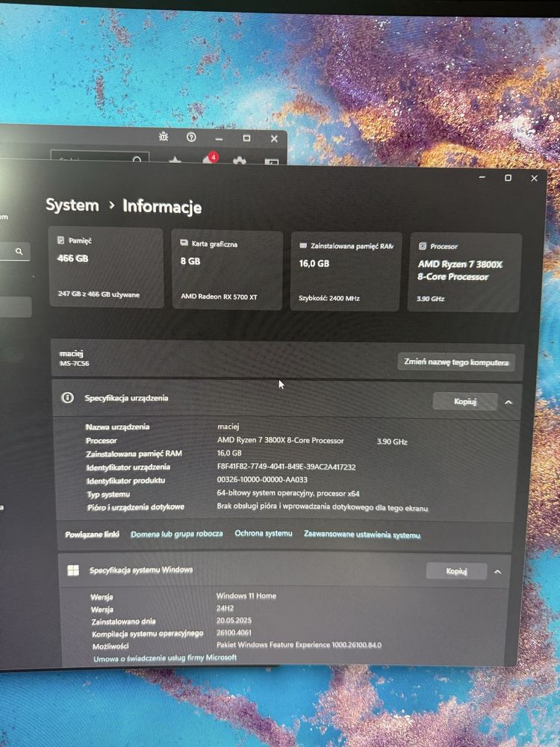The height and width of the screenshot is (747, 560).
Task: Click the Specyfikacja urządzenia heading text
Action: (126, 398)
